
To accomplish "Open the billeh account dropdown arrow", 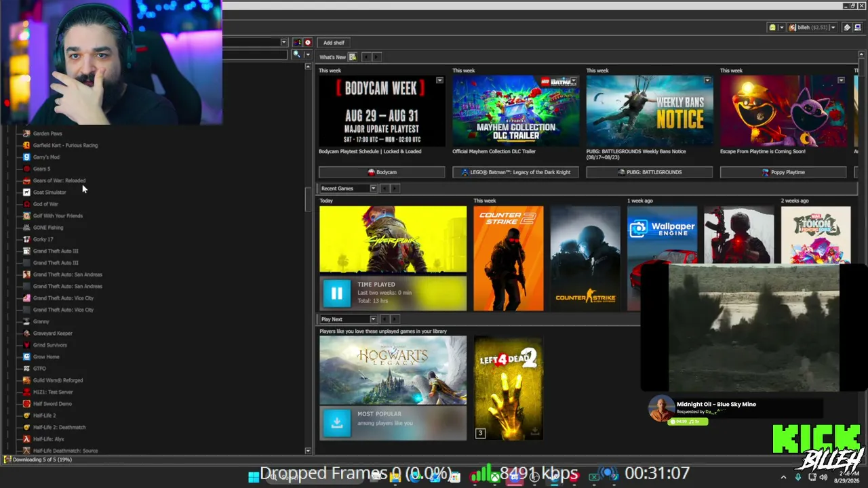I will coord(833,28).
